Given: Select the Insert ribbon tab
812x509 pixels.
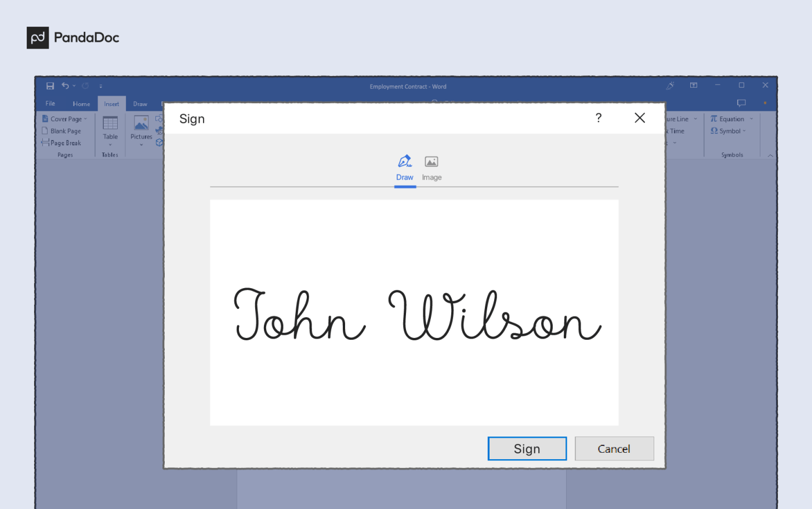Looking at the screenshot, I should 111,104.
